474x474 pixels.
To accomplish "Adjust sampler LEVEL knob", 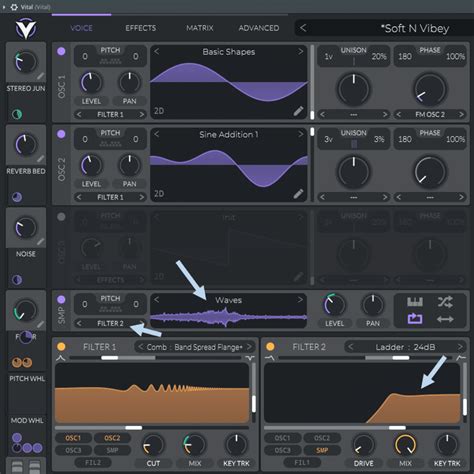I will (334, 304).
